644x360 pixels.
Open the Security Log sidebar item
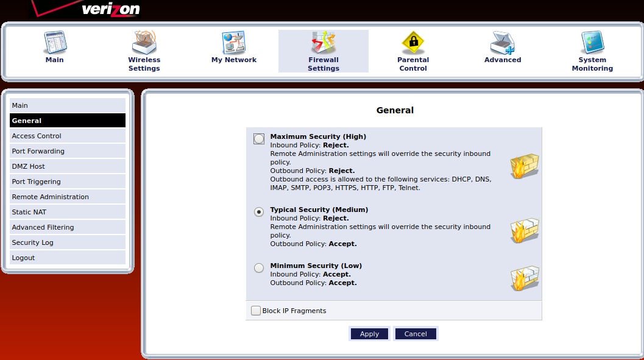click(67, 242)
